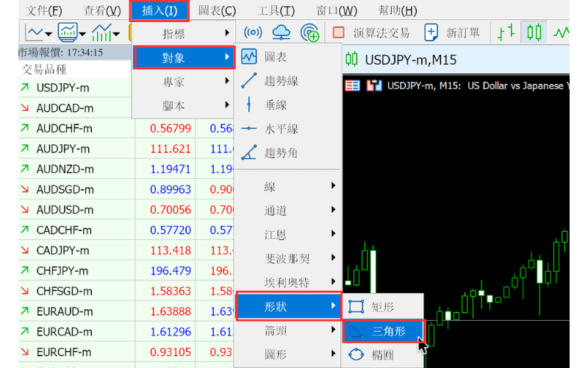This screenshot has height=368, width=588.
Task: Click the chart template monitor icon
Action: coord(68,32)
